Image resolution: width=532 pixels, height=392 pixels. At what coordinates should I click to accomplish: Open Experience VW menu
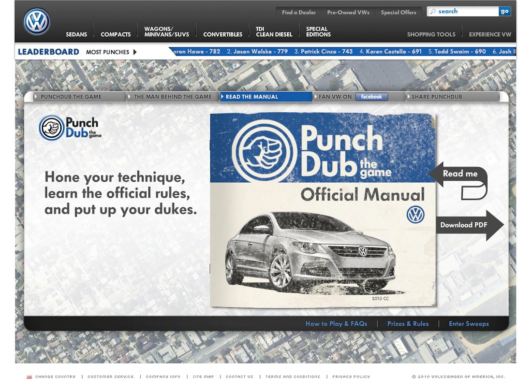click(490, 34)
